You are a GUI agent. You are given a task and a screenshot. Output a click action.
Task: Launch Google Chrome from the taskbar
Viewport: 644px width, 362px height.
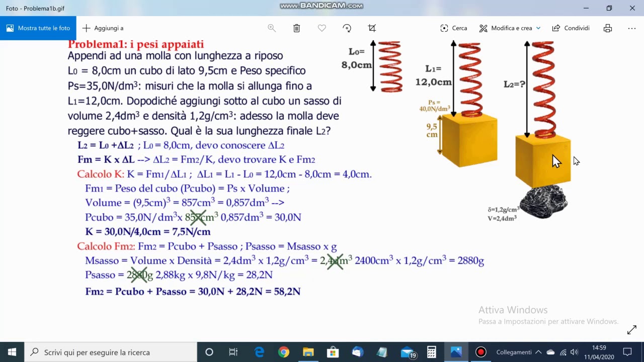(x=284, y=352)
